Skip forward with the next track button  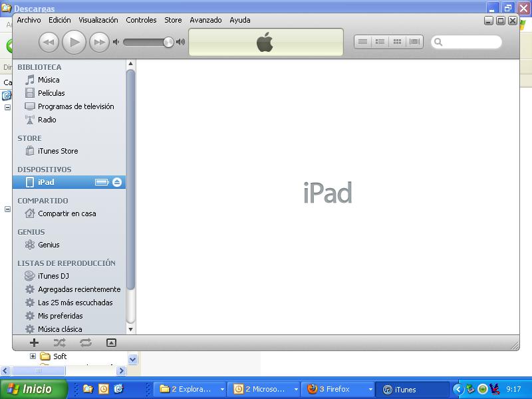tap(99, 42)
